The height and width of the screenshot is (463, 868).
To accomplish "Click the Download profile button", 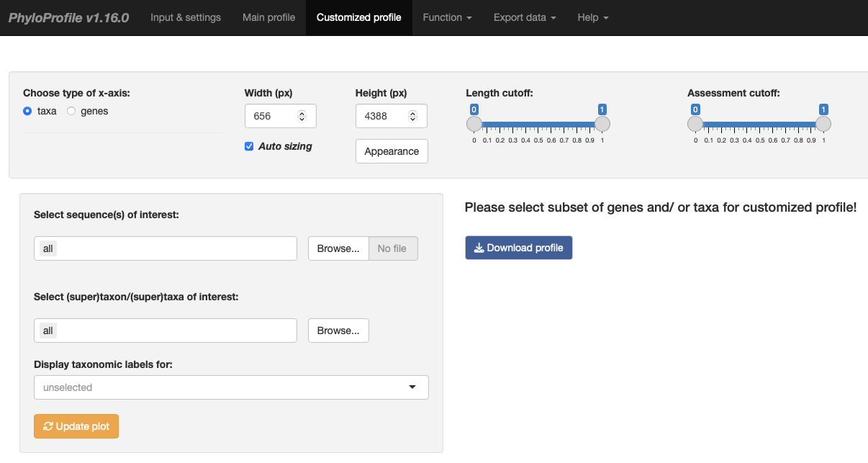I will [518, 248].
